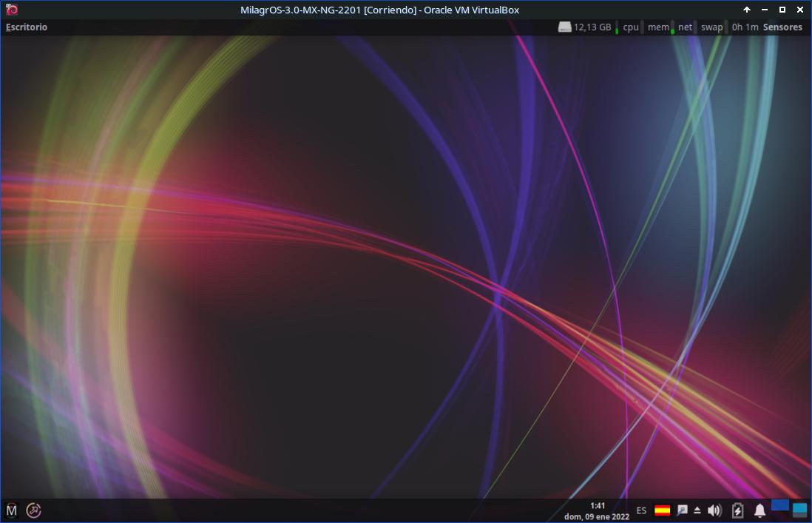Click the eject removable media icon
This screenshot has width=812, height=523.
(697, 510)
